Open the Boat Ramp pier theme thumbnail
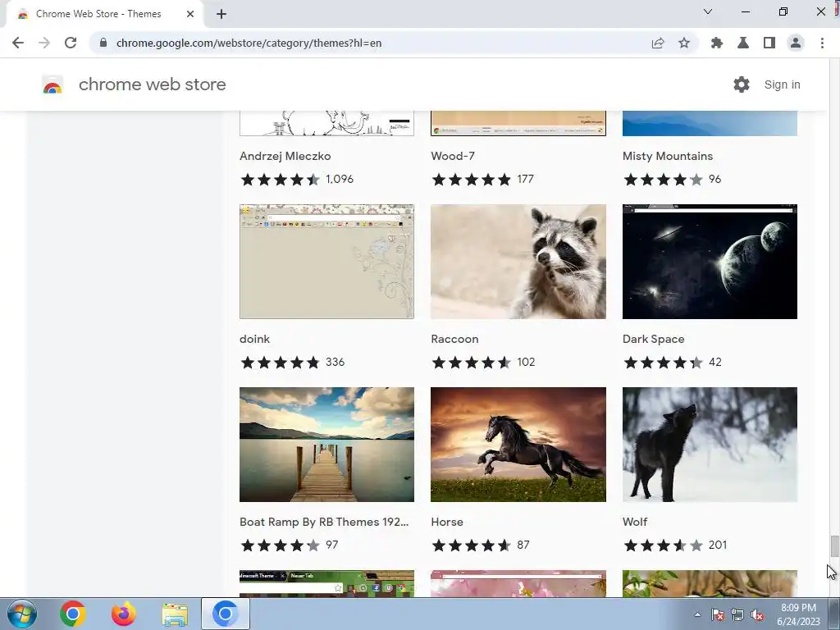Viewport: 840px width, 630px height. (326, 445)
